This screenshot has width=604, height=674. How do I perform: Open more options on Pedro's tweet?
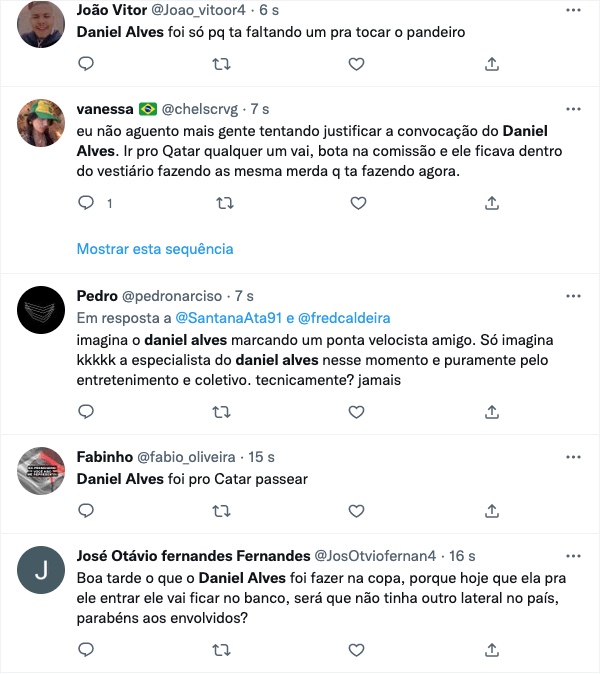point(573,296)
